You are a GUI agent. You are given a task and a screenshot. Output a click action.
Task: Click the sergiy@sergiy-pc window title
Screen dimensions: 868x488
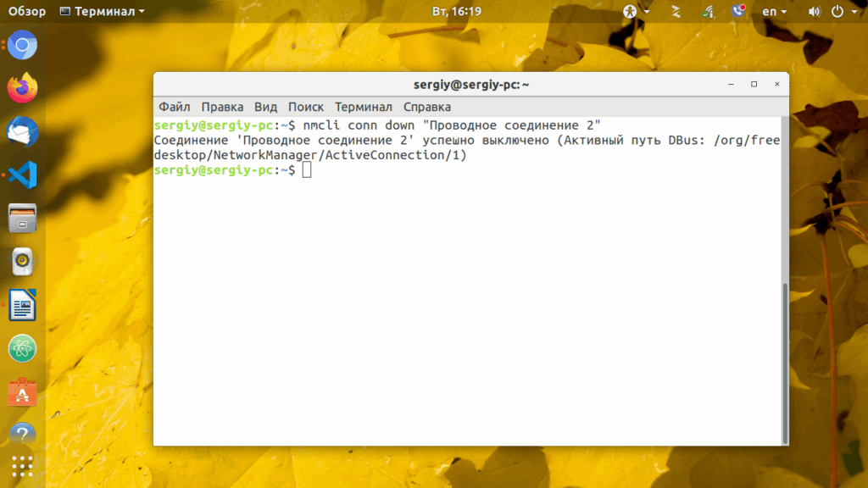pyautogui.click(x=471, y=85)
